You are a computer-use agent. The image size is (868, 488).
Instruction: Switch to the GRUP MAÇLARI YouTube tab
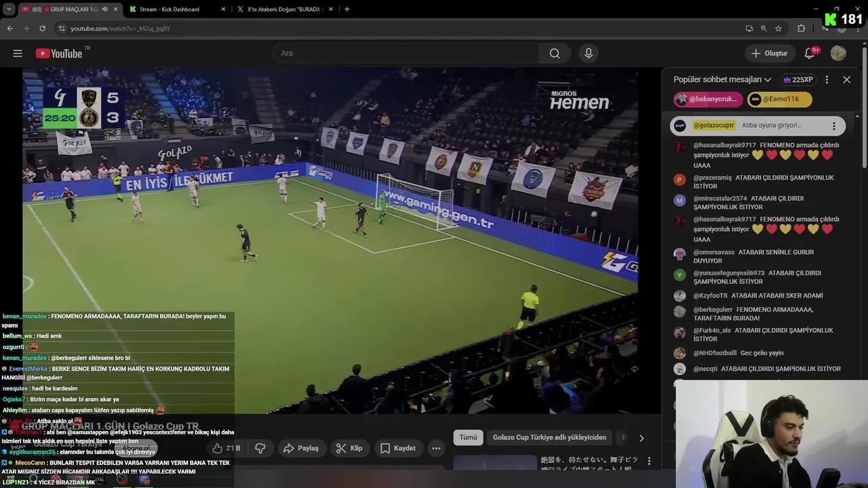click(x=64, y=9)
